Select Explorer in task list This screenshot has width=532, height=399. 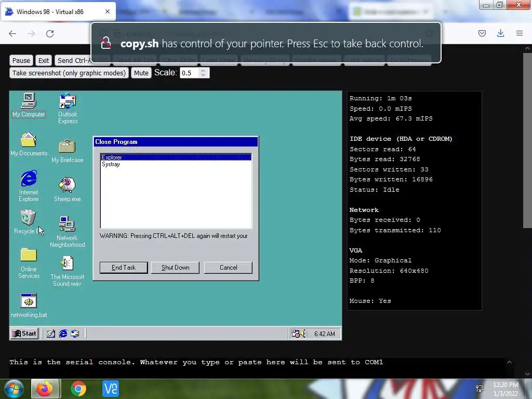coord(176,157)
